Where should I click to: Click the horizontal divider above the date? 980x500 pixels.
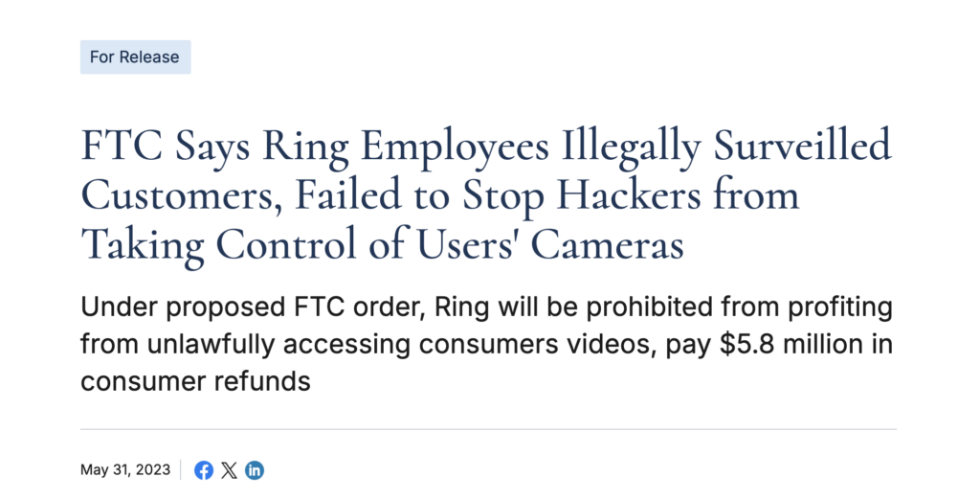click(488, 429)
